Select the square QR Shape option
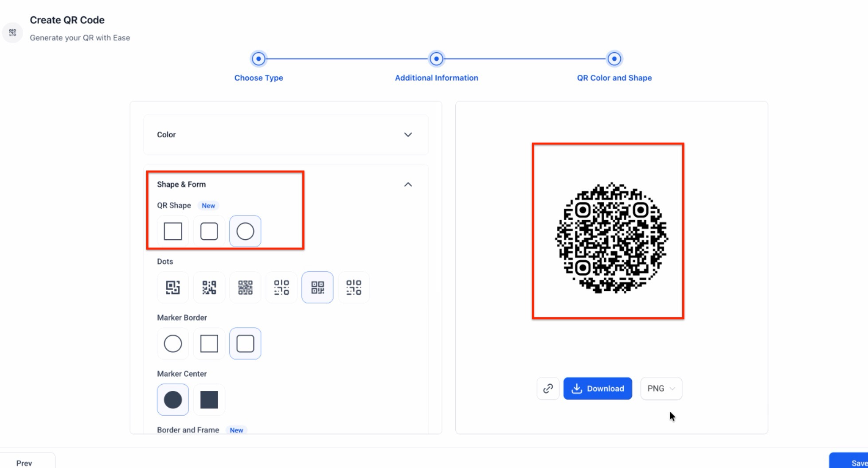The height and width of the screenshot is (468, 868). [173, 231]
